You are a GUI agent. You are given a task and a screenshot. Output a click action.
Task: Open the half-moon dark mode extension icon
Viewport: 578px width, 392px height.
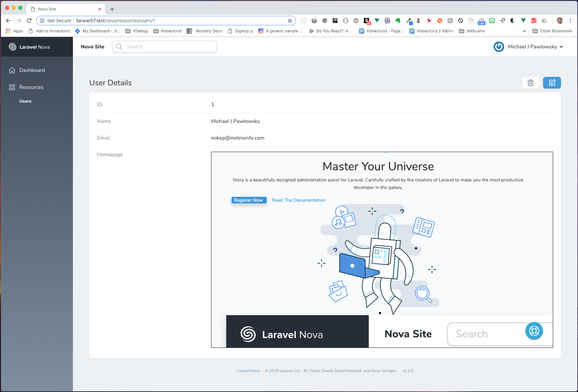click(x=513, y=21)
